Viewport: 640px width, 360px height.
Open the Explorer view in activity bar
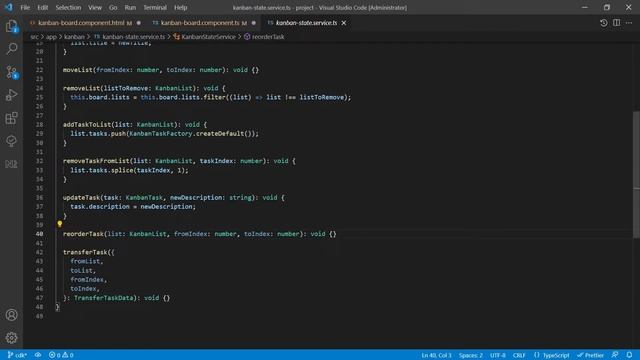pyautogui.click(x=11, y=27)
